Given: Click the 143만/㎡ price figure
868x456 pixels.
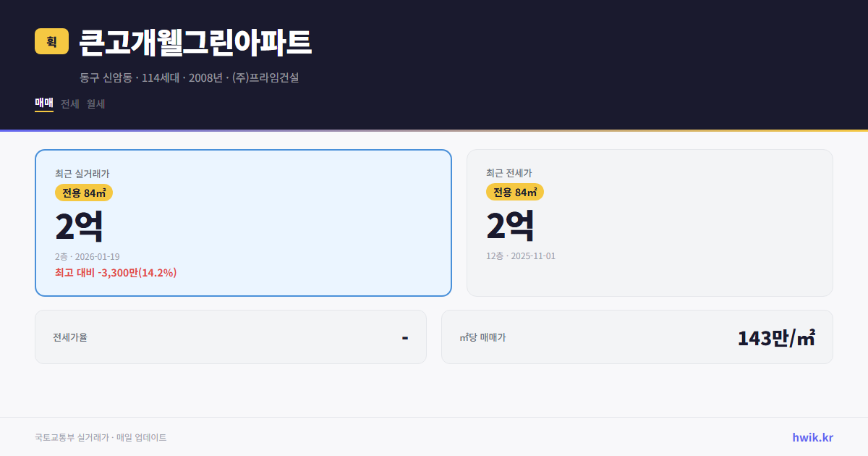Looking at the screenshot, I should (x=776, y=337).
